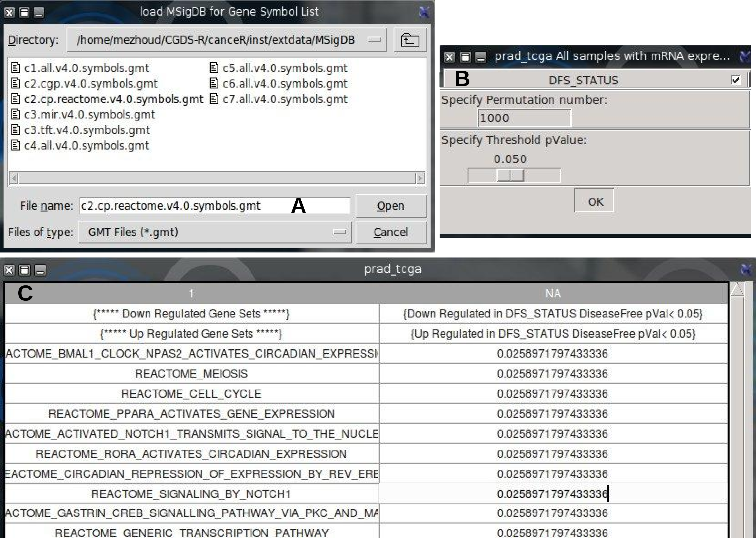Click the Permutation number input field
This screenshot has width=756, height=538.
(524, 118)
